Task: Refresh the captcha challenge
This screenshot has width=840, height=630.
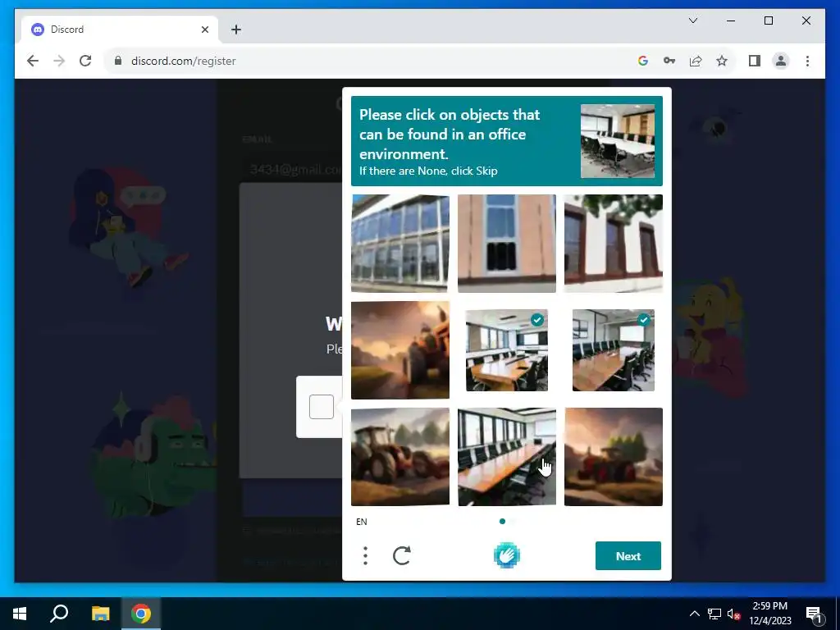Action: pos(402,555)
